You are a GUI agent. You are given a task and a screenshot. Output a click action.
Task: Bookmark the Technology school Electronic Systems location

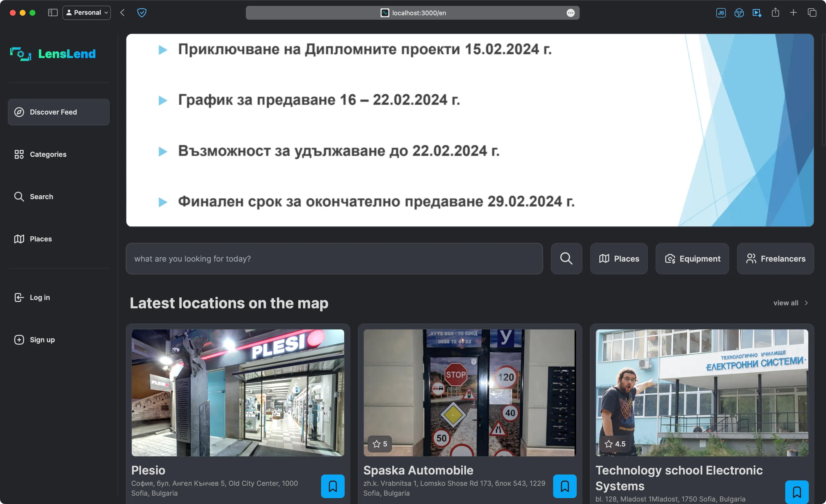796,492
